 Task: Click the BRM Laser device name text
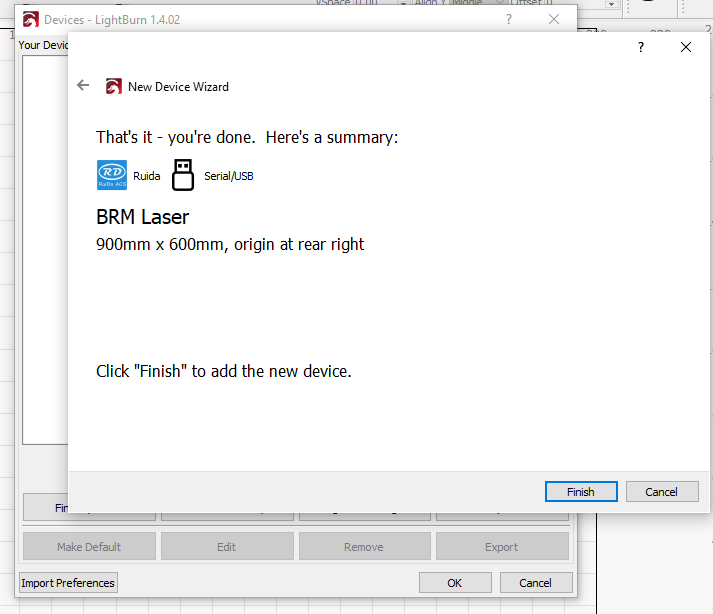tap(142, 217)
